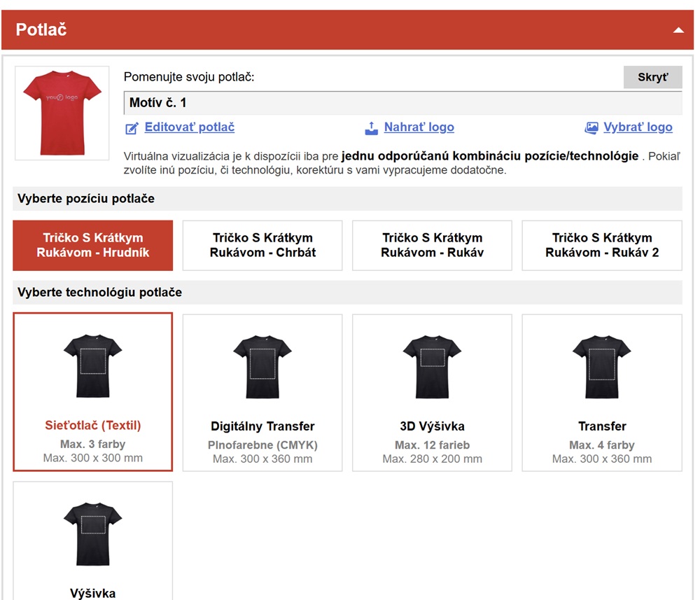
Task: Collapse the Potlač section with the arrow
Action: 678,30
